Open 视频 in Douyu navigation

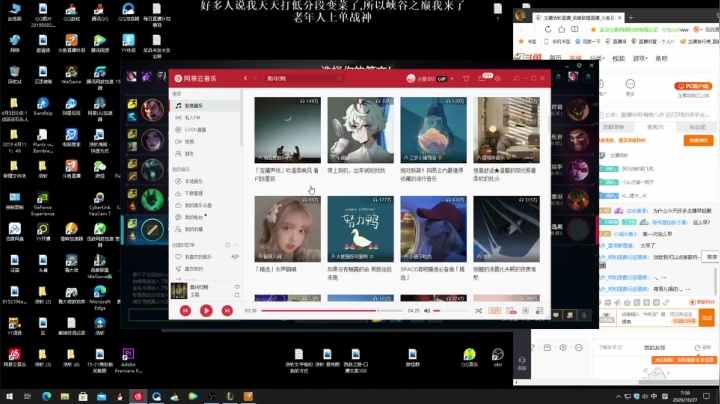point(619,58)
